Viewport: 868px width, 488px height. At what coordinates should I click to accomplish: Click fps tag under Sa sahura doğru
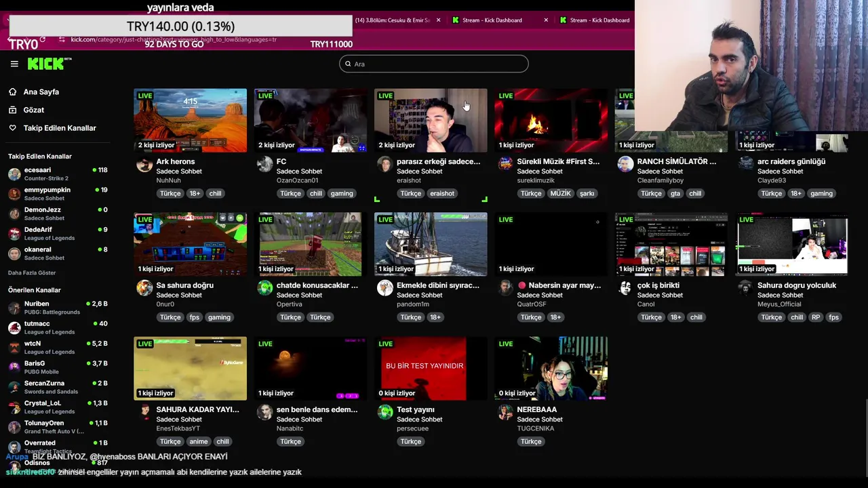coord(195,317)
